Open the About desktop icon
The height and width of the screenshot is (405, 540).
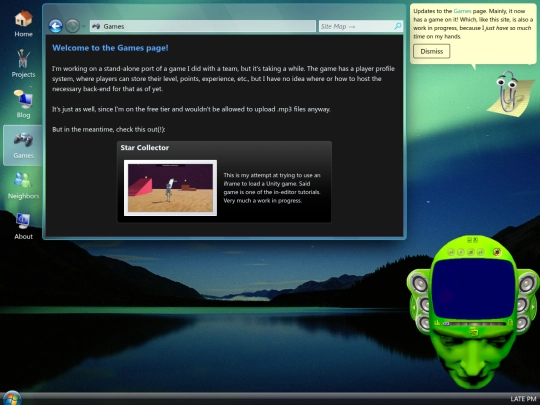[23, 226]
